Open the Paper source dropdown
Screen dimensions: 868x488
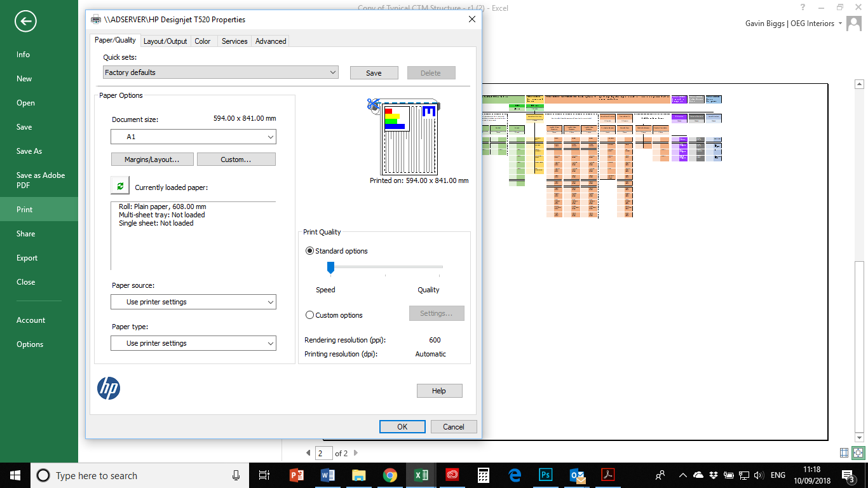[x=193, y=302]
